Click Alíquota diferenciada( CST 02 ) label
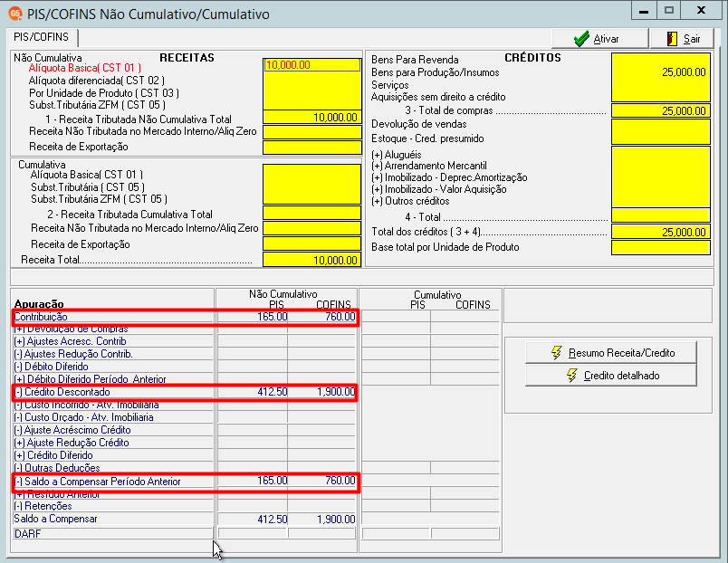The width and height of the screenshot is (728, 563). pyautogui.click(x=97, y=81)
